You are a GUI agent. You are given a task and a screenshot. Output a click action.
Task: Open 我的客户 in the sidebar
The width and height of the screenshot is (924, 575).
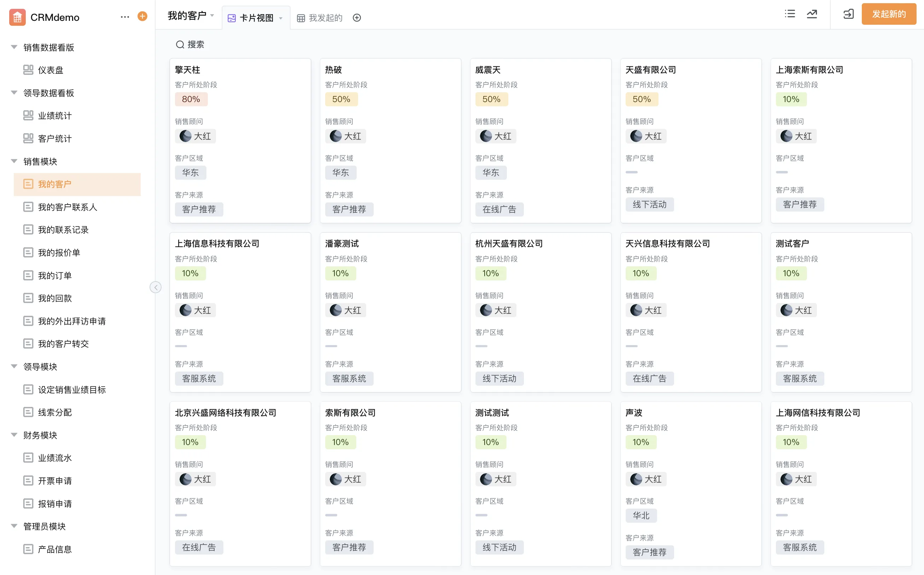pyautogui.click(x=77, y=184)
